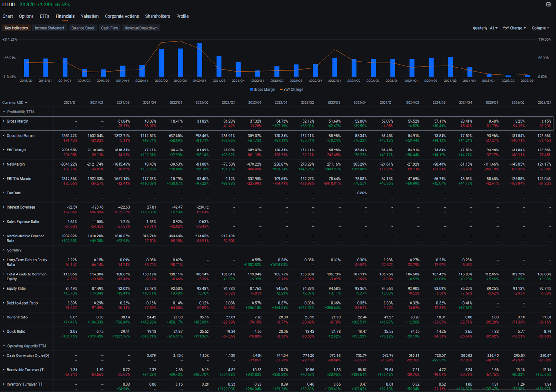The width and height of the screenshot is (556, 392).
Task: Select the Key Indicators button
Action: (x=16, y=28)
